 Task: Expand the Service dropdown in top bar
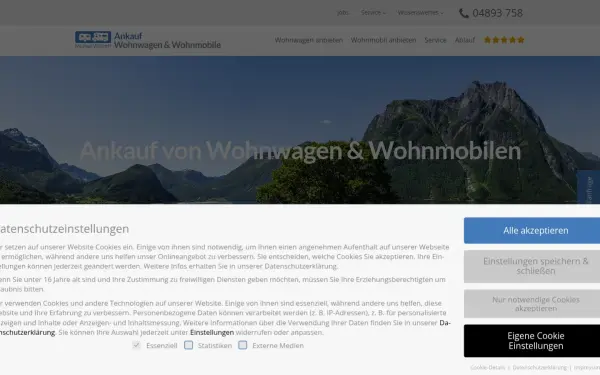(373, 13)
